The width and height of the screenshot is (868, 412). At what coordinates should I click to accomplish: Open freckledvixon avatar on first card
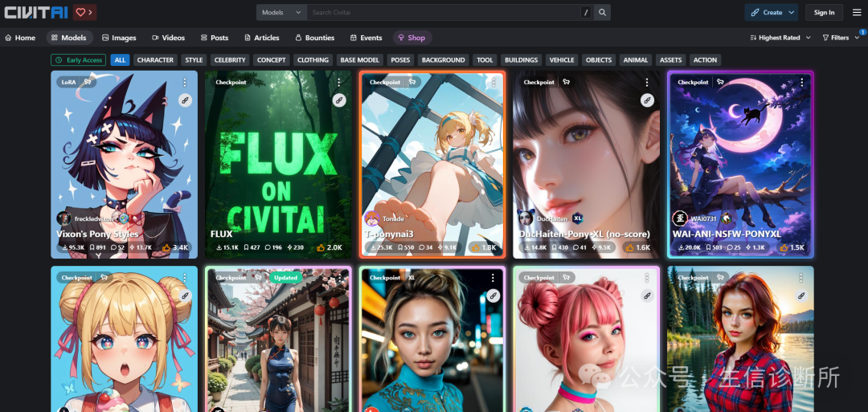(63, 218)
